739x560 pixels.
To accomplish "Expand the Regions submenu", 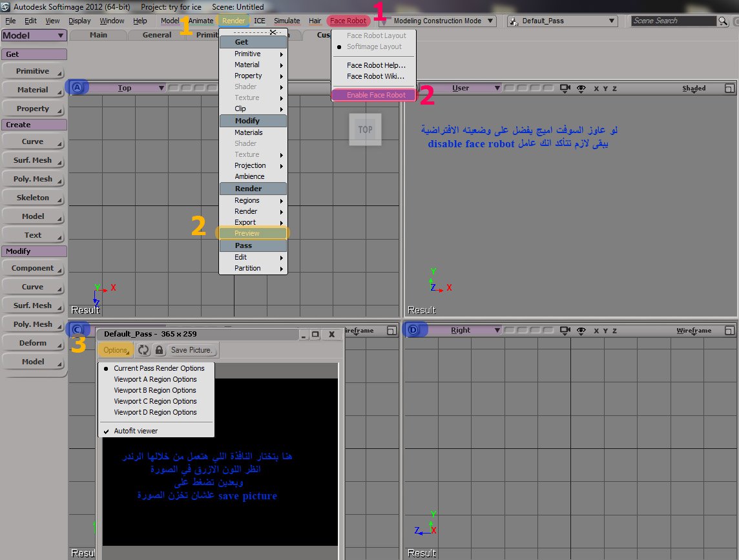I will pyautogui.click(x=254, y=200).
